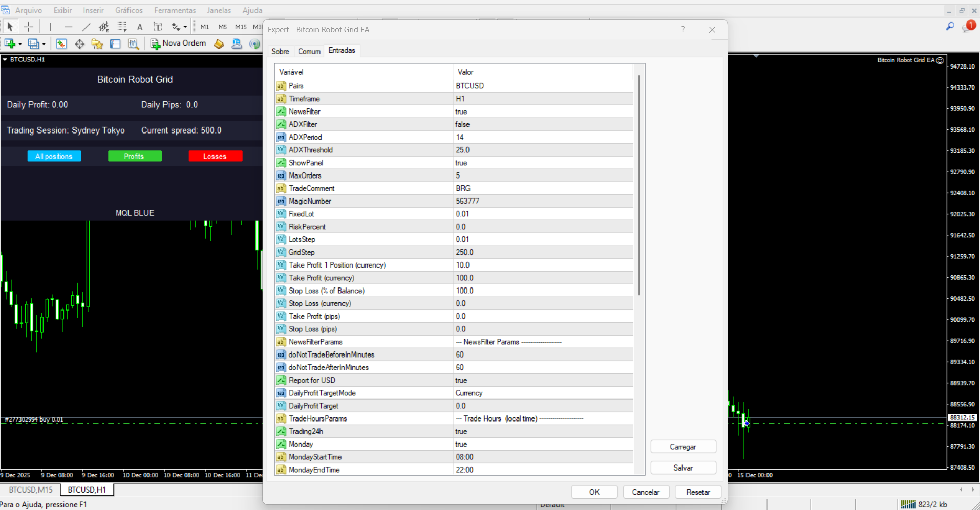
Task: Select the Fibonacci retracement tool
Action: coord(122,27)
